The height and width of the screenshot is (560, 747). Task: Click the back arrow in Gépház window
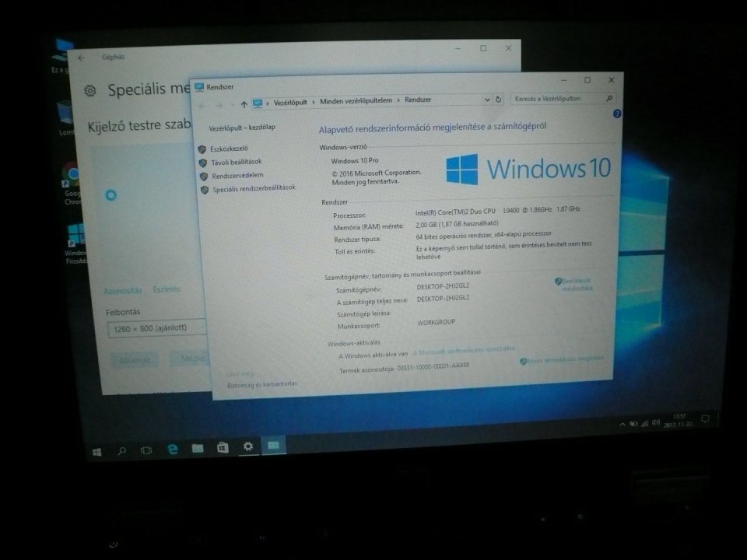point(81,58)
